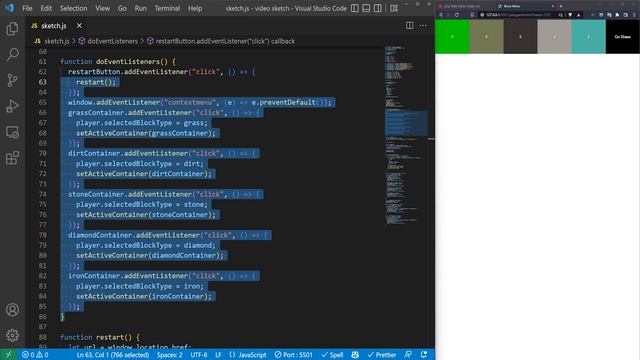This screenshot has width=640, height=360.
Task: Select the bright green block container
Action: (452, 37)
